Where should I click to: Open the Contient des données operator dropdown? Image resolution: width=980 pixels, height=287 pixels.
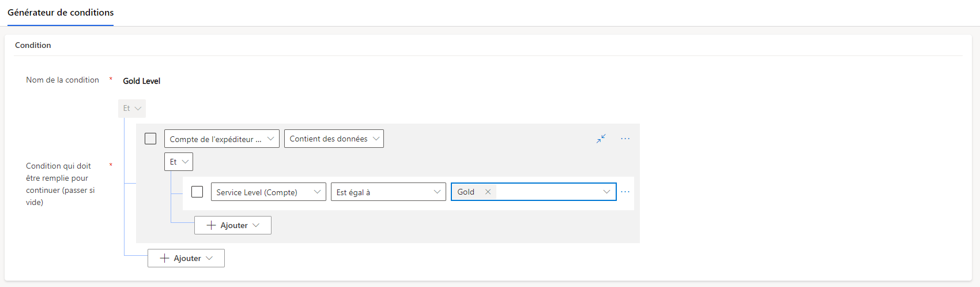334,139
